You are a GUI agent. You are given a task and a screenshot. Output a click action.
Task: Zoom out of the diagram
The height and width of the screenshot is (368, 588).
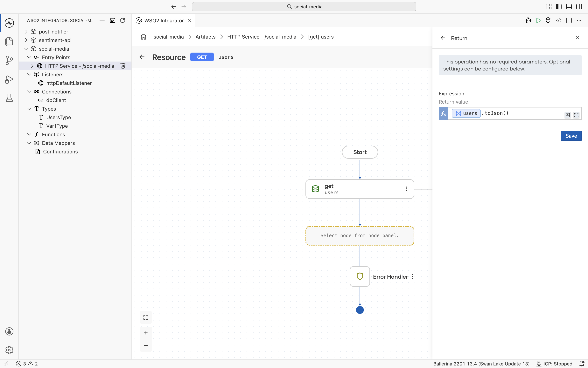[x=146, y=345]
